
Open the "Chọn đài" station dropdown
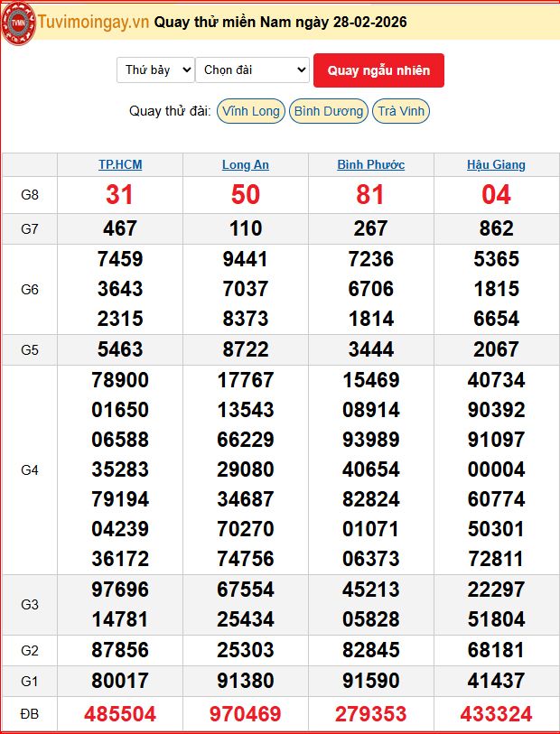[x=252, y=70]
